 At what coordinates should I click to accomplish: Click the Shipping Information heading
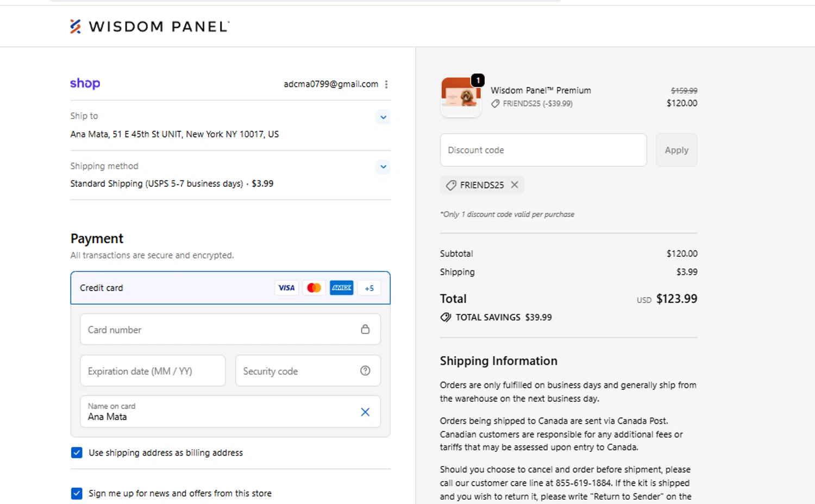(499, 361)
